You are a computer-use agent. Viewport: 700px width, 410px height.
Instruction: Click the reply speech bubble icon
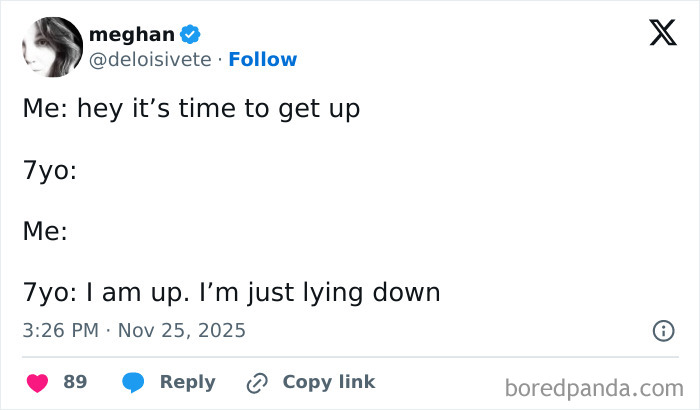[x=133, y=382]
